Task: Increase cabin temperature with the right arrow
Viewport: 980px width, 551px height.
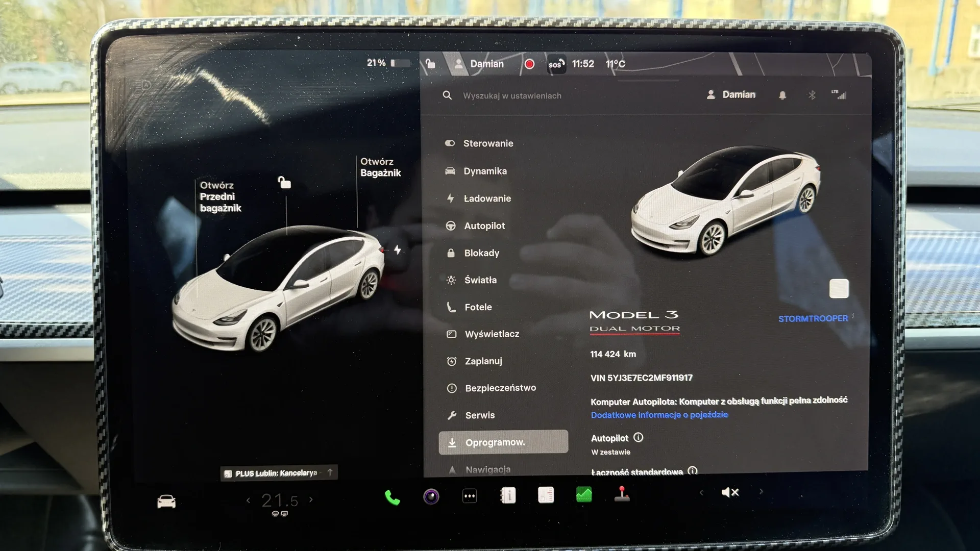Action: [x=311, y=500]
